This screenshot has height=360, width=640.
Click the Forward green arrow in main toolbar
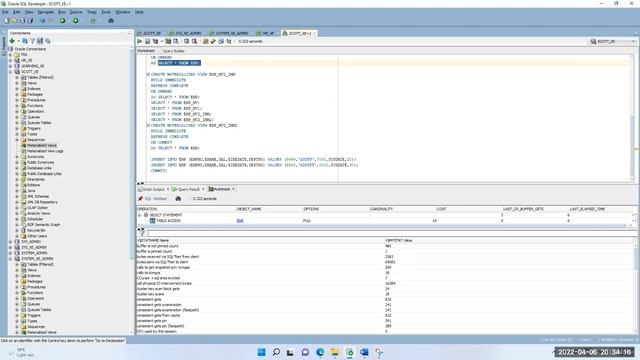(76, 20)
